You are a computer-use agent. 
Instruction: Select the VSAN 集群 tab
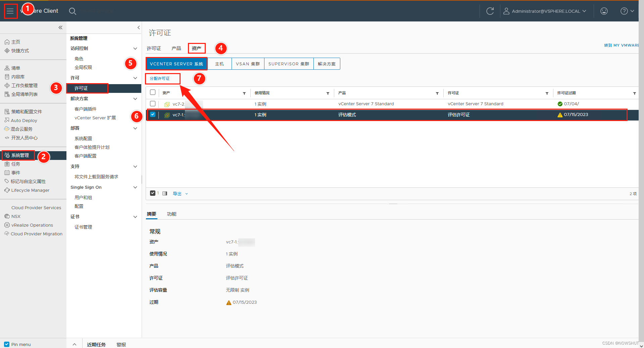248,64
